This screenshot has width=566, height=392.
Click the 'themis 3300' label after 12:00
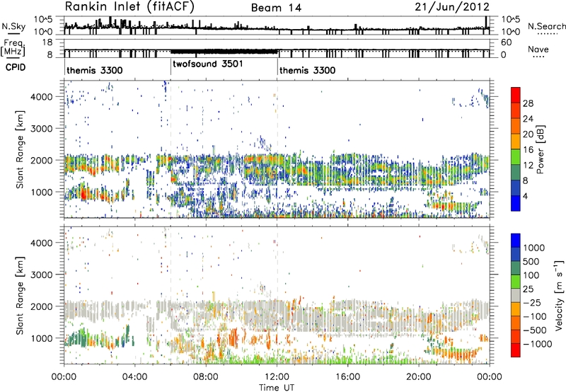pos(307,70)
